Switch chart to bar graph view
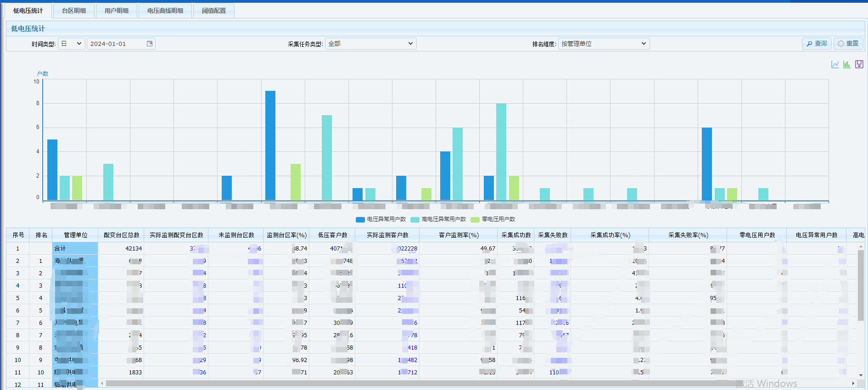 point(847,64)
